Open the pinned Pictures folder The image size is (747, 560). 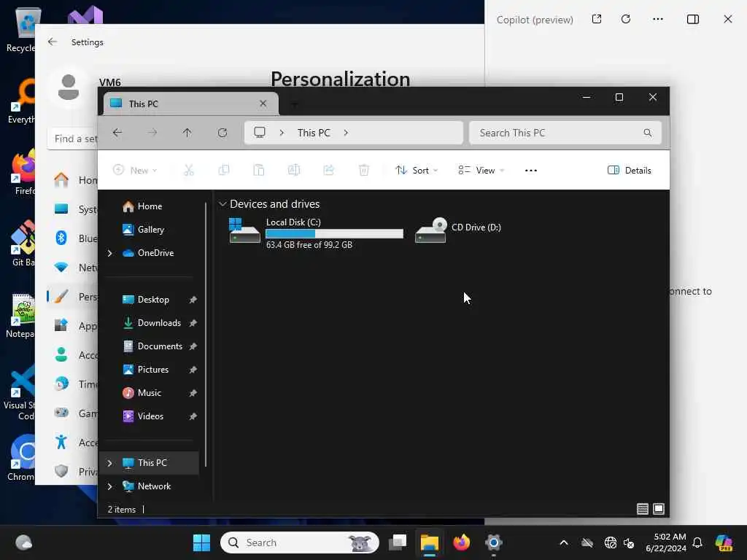[x=153, y=370]
